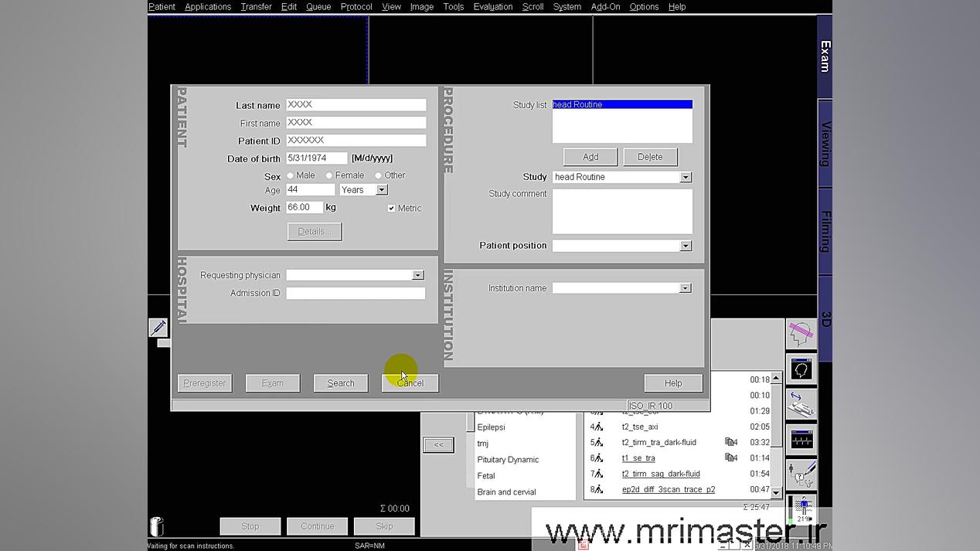Select Epilepsi in protocol list
The width and height of the screenshot is (980, 551).
pos(491,427)
